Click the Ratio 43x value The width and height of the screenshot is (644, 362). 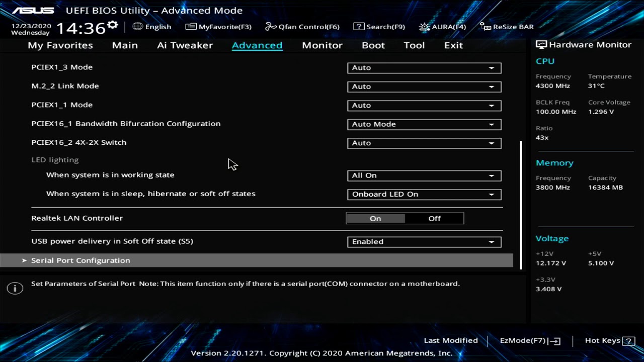tap(542, 137)
